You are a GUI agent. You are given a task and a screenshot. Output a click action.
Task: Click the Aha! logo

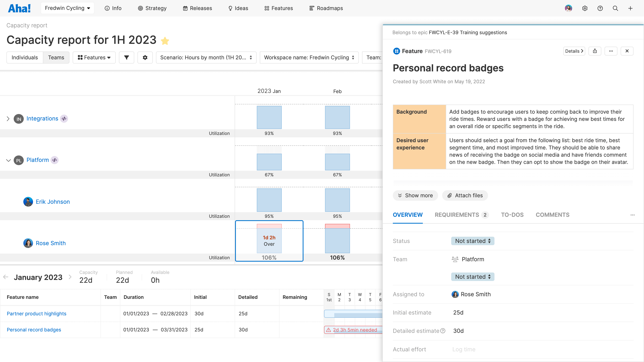pyautogui.click(x=19, y=8)
